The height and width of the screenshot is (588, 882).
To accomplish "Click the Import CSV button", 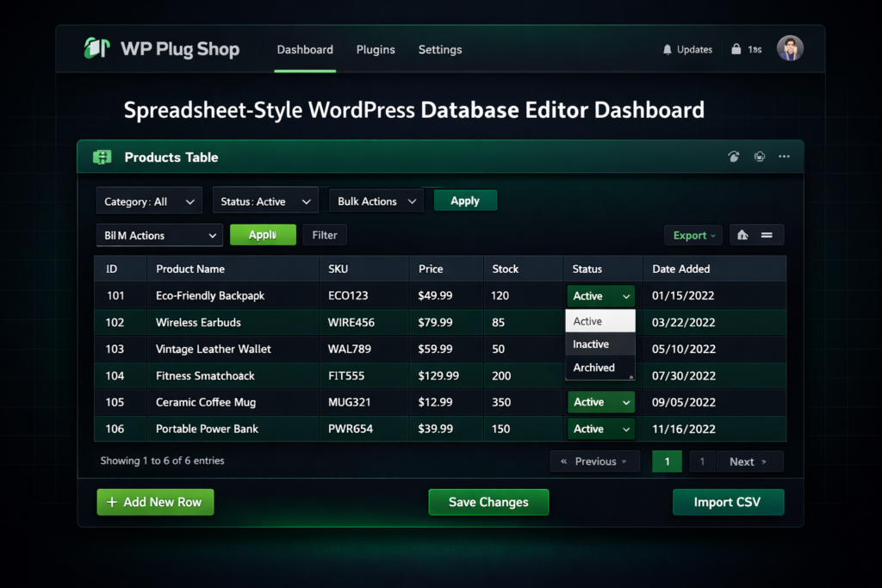I will (728, 502).
